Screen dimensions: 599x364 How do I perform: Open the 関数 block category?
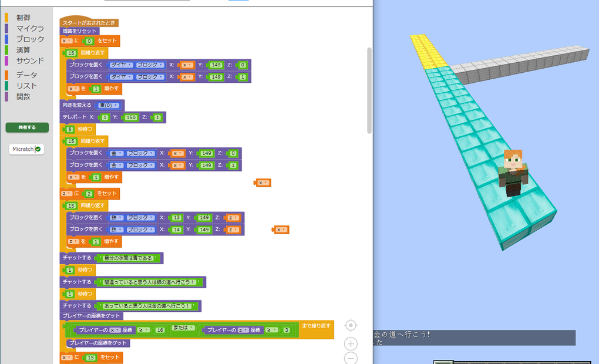pos(23,96)
